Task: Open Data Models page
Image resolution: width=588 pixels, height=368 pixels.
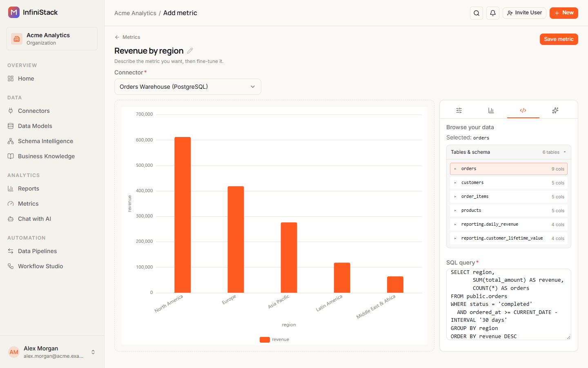Action: pos(52,126)
